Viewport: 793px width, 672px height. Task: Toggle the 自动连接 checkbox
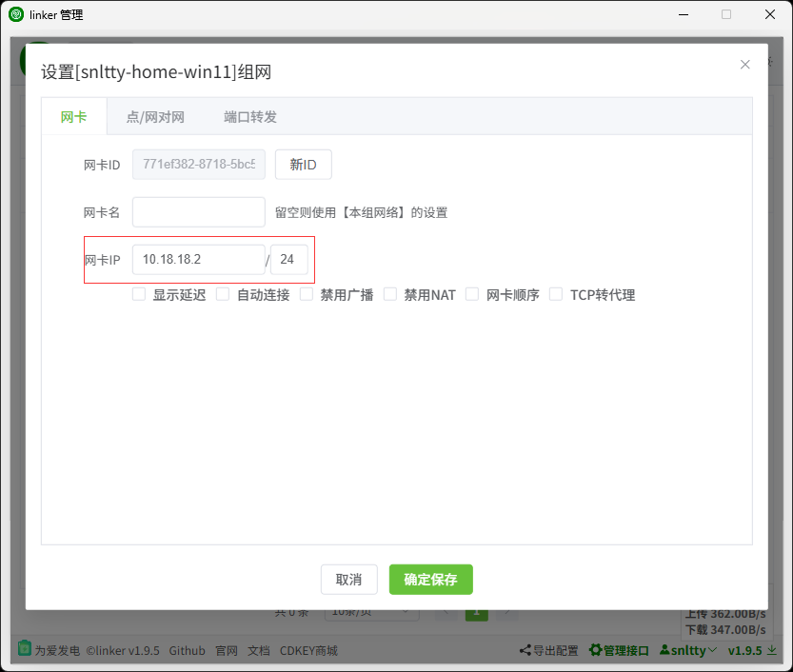coord(223,294)
